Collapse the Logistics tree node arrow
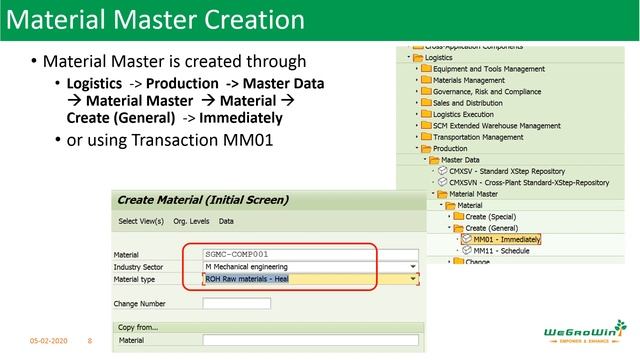This screenshot has height=360, width=640. coord(409,57)
